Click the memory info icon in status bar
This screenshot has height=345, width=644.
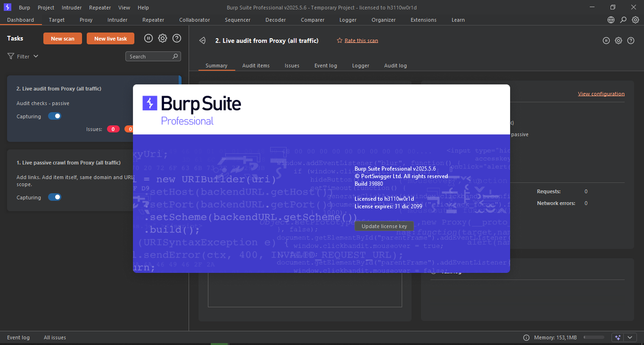coord(526,337)
